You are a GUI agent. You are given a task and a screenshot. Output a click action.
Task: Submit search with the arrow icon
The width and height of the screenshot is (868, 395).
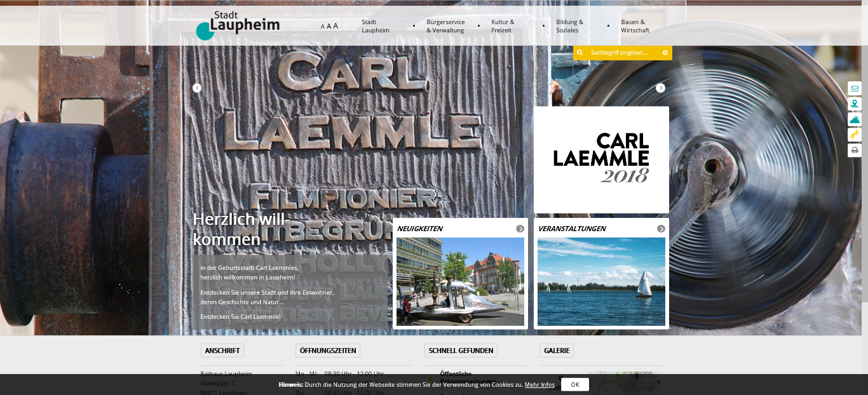[665, 53]
